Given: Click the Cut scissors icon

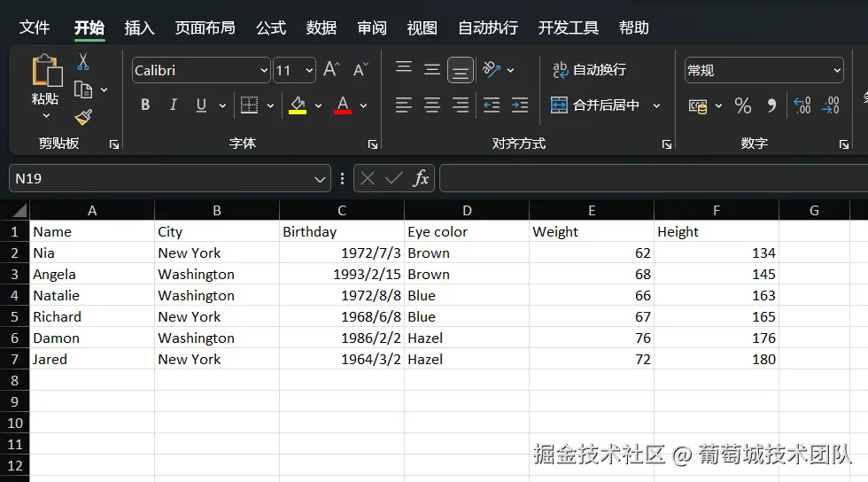Looking at the screenshot, I should point(83,61).
